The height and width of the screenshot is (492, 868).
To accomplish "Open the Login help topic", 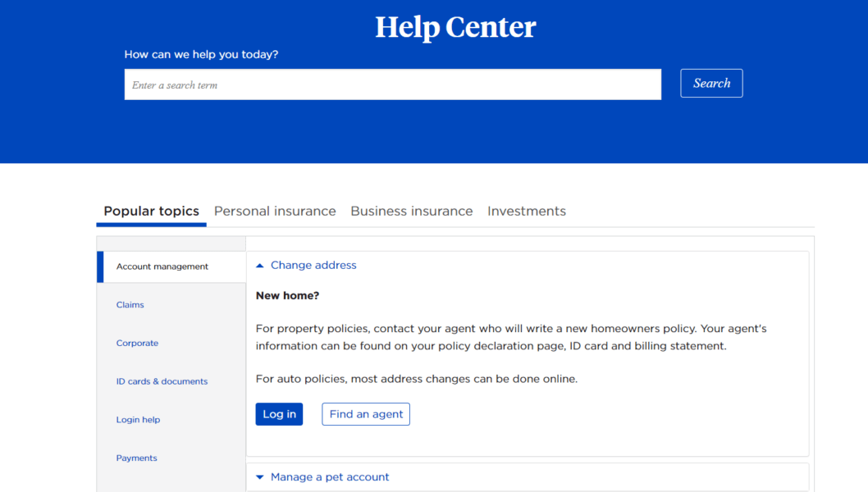I will [x=138, y=419].
